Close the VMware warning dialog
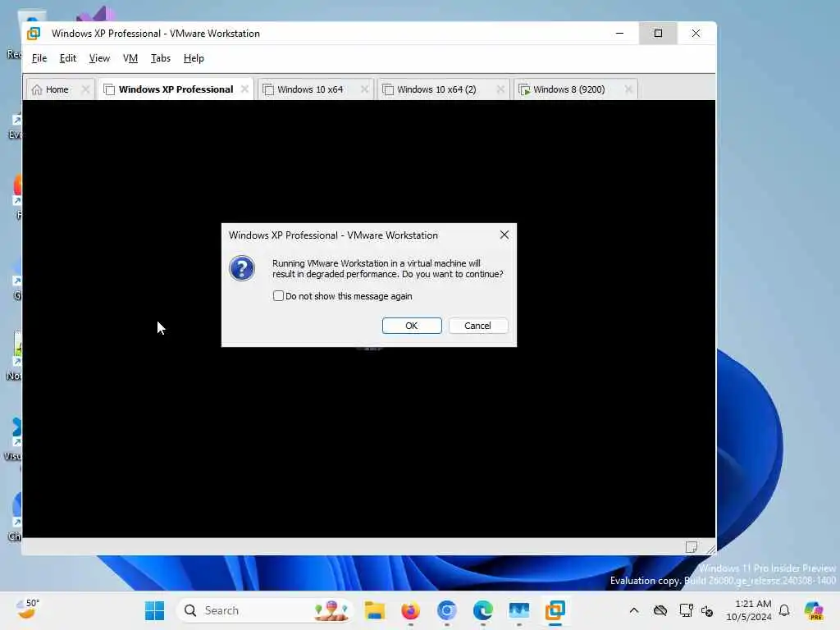 tap(504, 235)
